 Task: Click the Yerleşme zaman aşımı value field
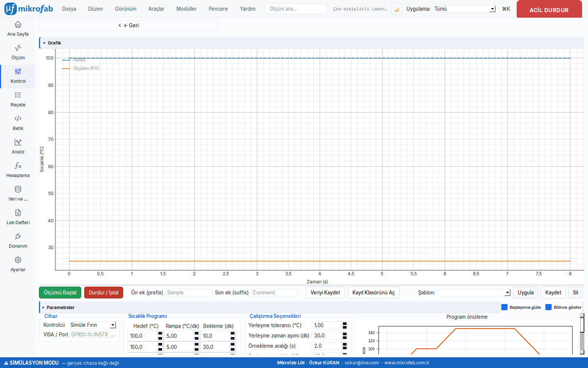tap(327, 336)
